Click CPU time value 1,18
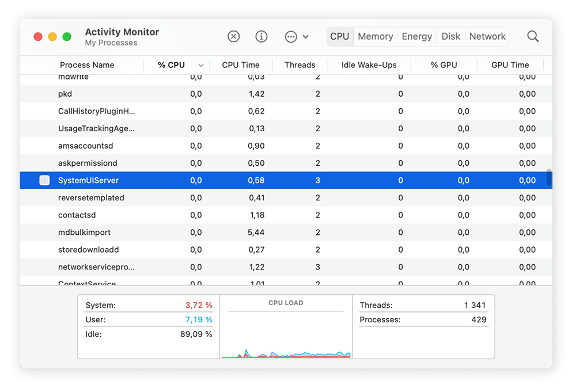576x392 pixels. point(257,215)
